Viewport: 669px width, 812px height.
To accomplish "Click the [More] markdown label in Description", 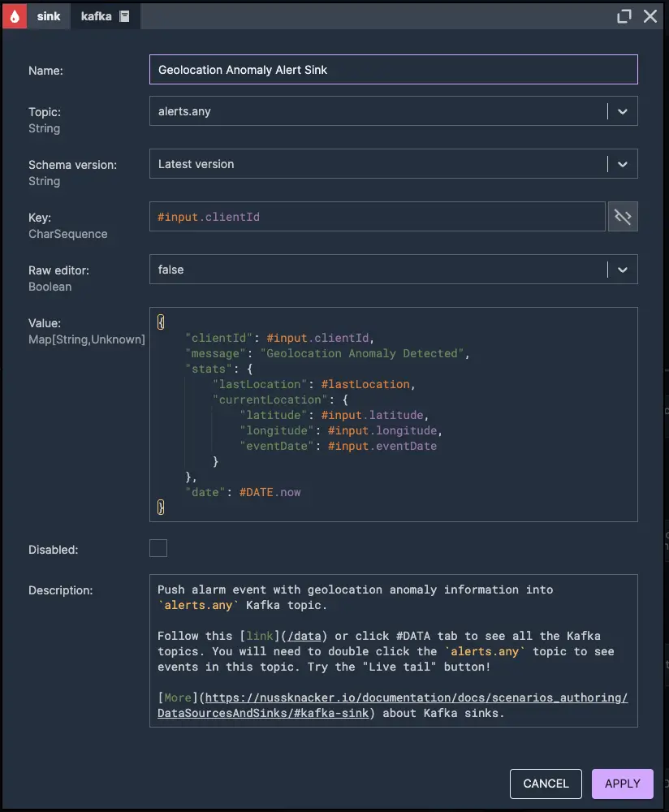I will pos(178,698).
